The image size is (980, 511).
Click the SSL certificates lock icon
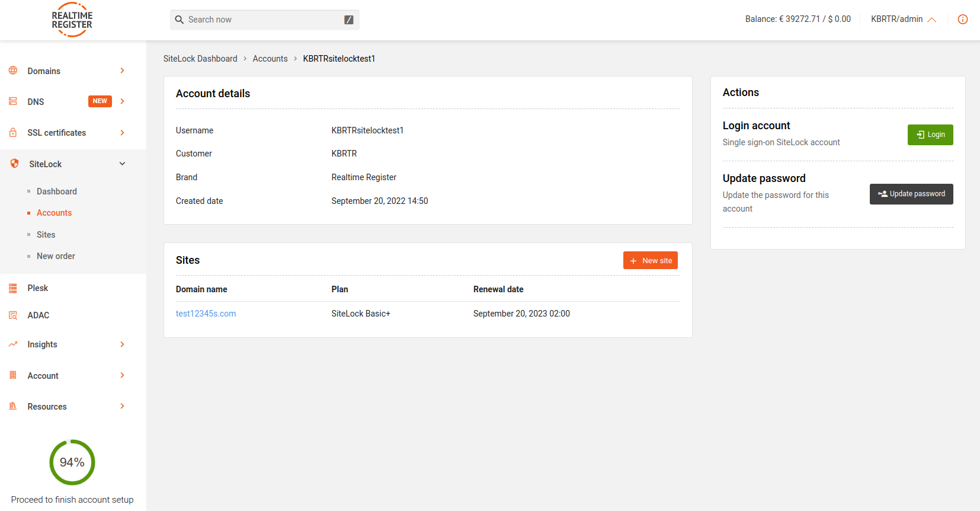(x=13, y=132)
